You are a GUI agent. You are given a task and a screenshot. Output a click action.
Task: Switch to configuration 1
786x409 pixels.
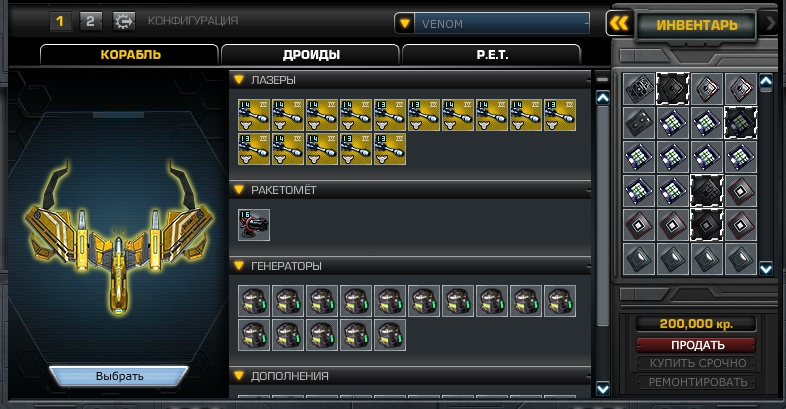[x=60, y=22]
